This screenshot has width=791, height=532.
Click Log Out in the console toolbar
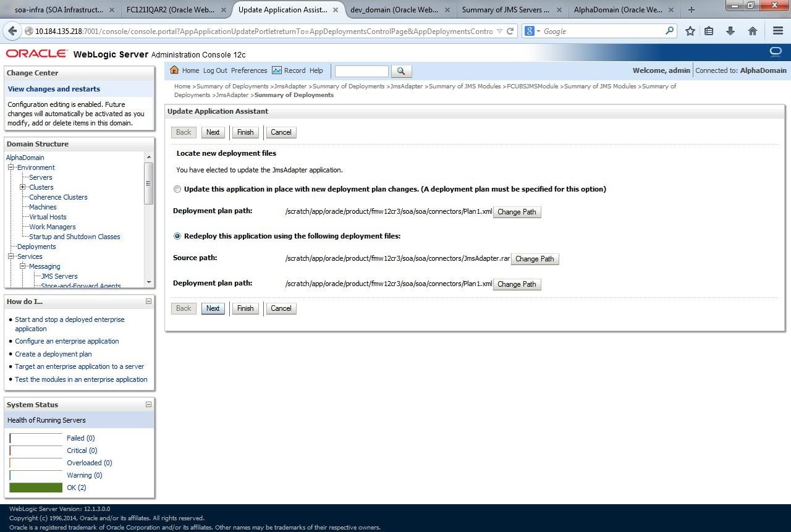pyautogui.click(x=215, y=70)
